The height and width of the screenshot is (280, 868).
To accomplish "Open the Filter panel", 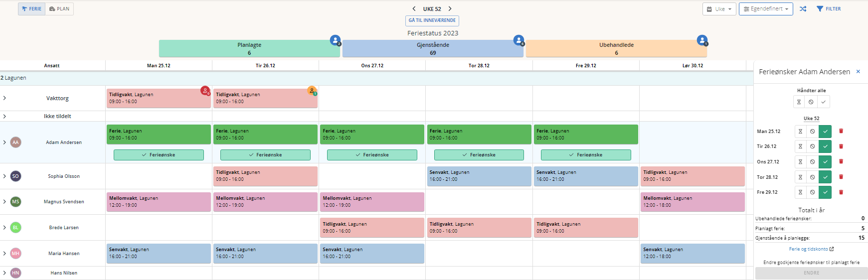I will (x=829, y=9).
